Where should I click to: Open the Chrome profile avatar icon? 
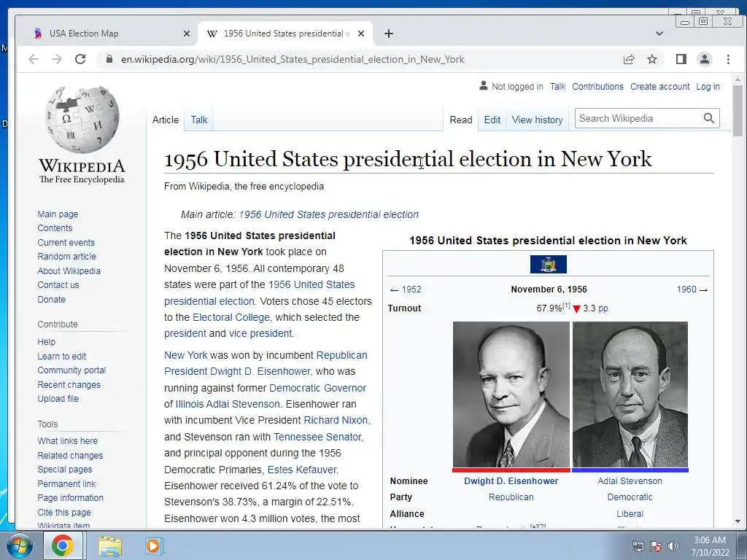(x=705, y=59)
